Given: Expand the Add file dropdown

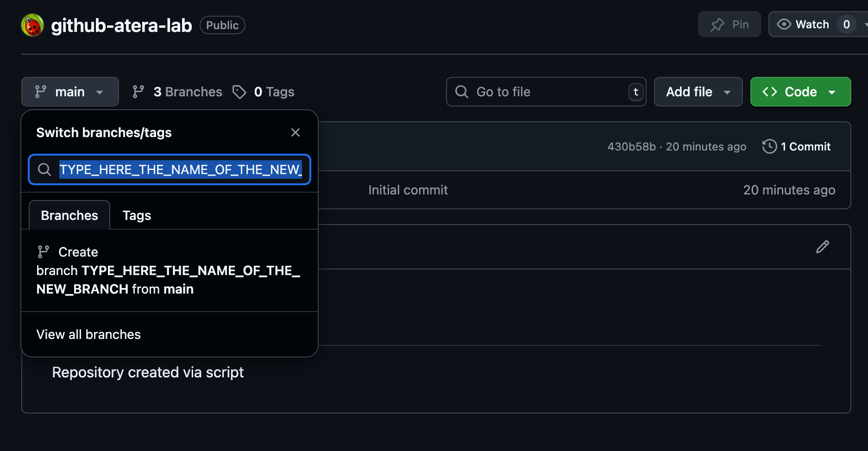Looking at the screenshot, I should [x=698, y=92].
